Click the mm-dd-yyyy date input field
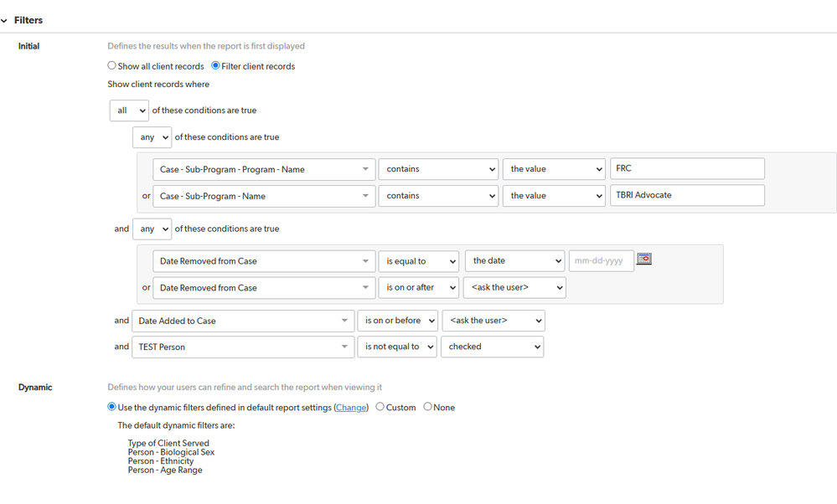This screenshot has height=504, width=837. pos(602,261)
